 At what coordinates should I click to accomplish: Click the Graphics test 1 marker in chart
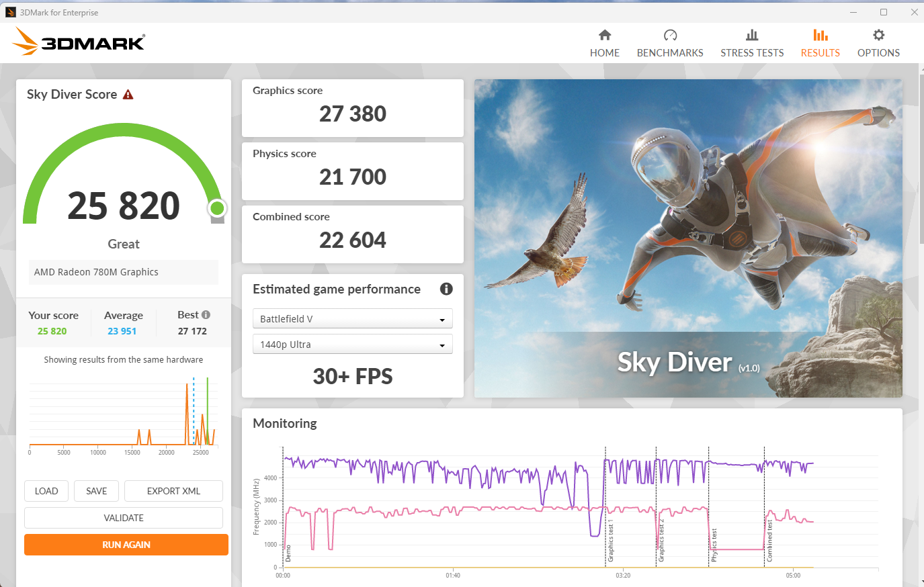coord(611,541)
